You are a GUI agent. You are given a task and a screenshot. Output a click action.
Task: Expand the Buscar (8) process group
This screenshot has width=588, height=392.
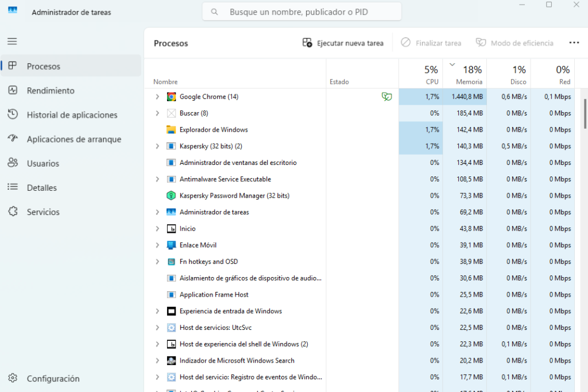coord(157,113)
